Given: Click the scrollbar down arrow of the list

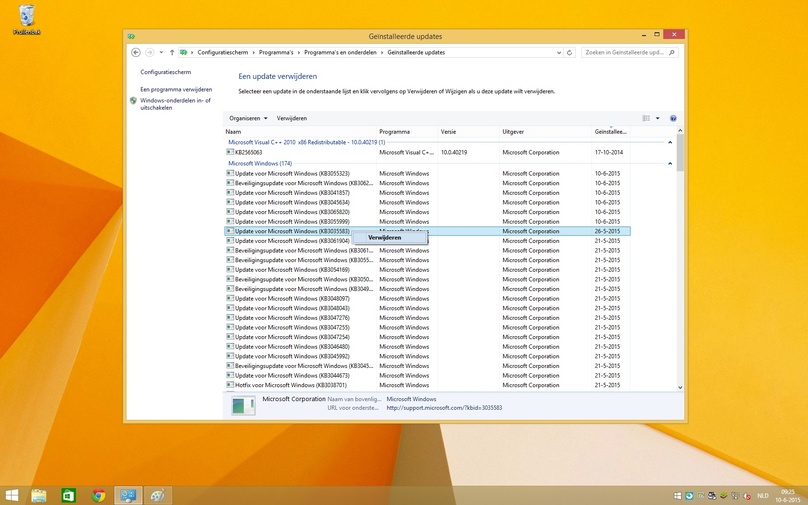Looking at the screenshot, I should coord(680,387).
